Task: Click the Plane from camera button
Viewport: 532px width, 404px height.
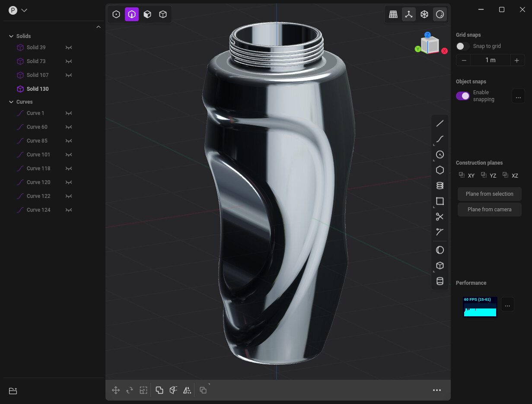Action: click(x=489, y=209)
